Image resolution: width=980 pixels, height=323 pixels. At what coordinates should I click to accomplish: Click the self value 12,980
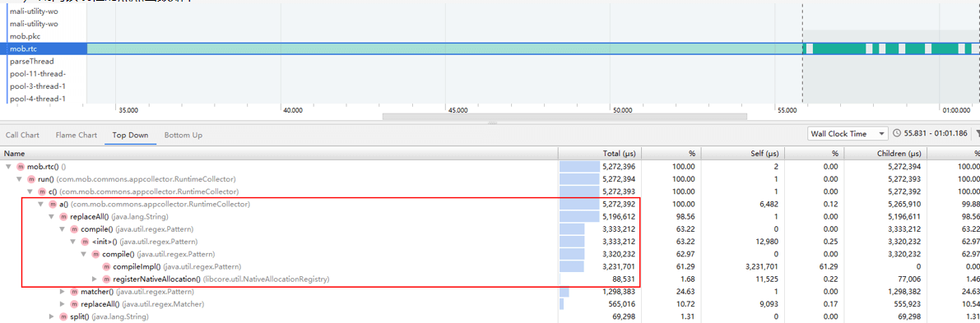[x=768, y=242]
